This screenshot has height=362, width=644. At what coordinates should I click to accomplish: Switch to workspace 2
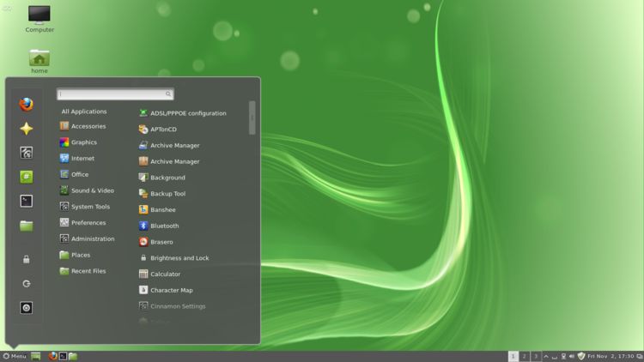[x=524, y=356]
